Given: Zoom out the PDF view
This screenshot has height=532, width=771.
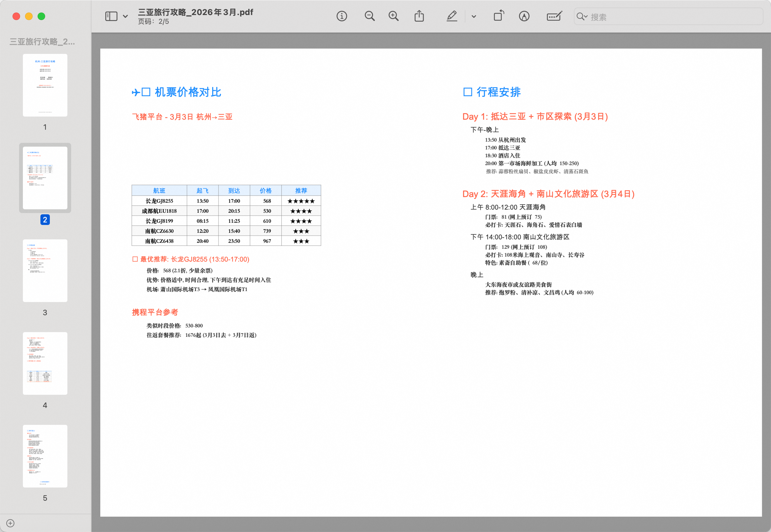Looking at the screenshot, I should click(x=370, y=16).
